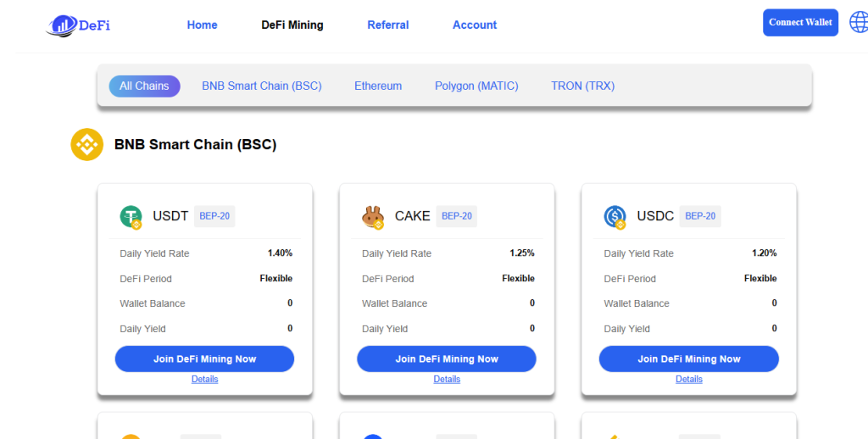Filter by Ethereum tab
Viewport: 868px width, 439px height.
[x=378, y=86]
